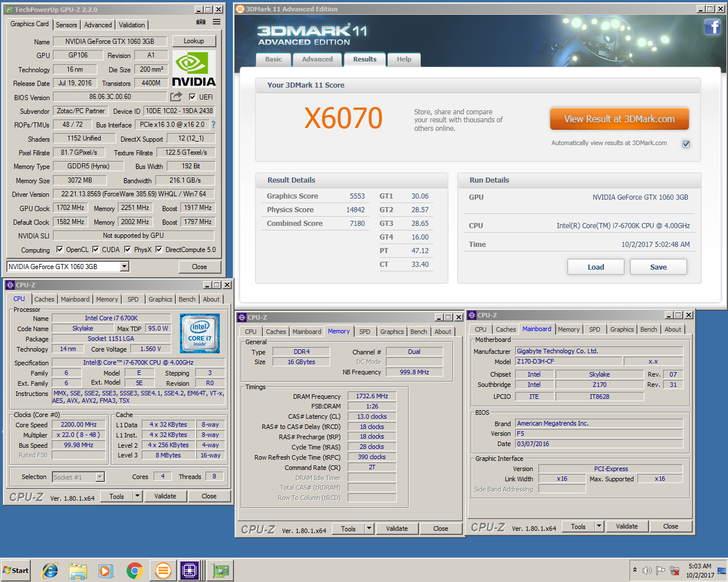Click the GPU-Z screenshot camera icon
728x582 pixels.
[x=200, y=22]
